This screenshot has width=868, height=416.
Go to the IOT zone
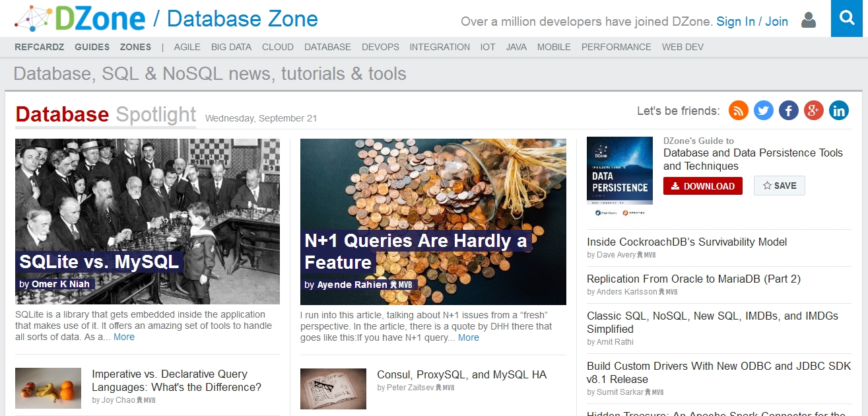tap(488, 47)
